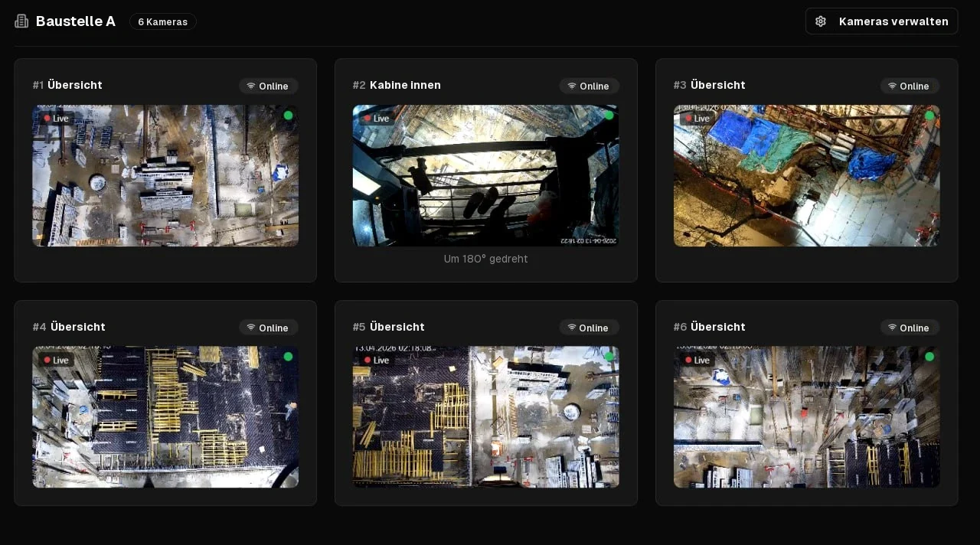Click the wifi icon on camera #3 status
980x545 pixels.
coord(892,86)
